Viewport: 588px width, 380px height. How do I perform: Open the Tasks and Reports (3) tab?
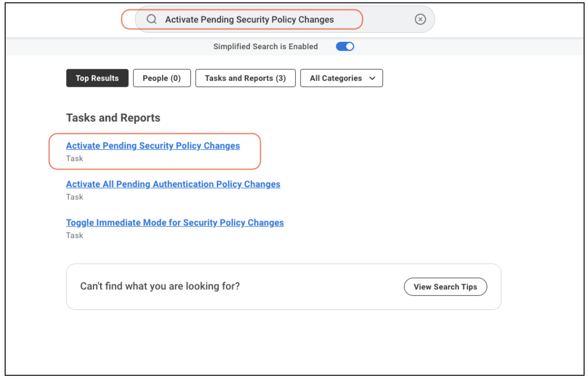point(245,78)
